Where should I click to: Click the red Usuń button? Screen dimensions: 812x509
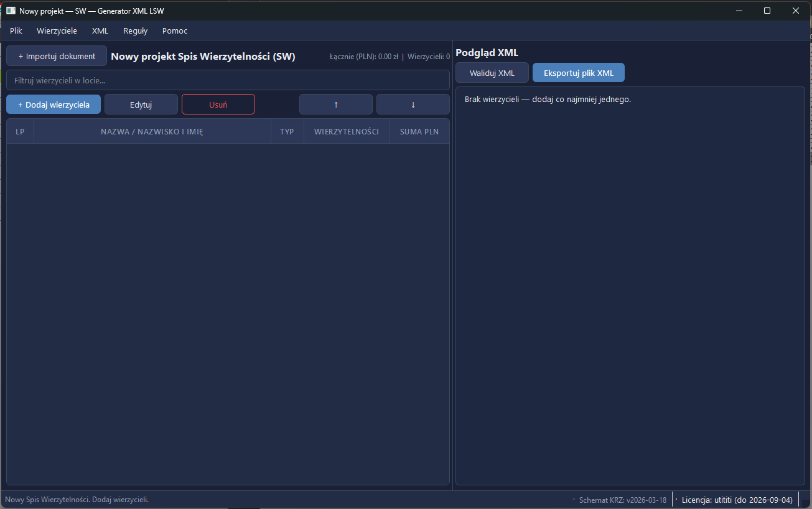pos(218,105)
